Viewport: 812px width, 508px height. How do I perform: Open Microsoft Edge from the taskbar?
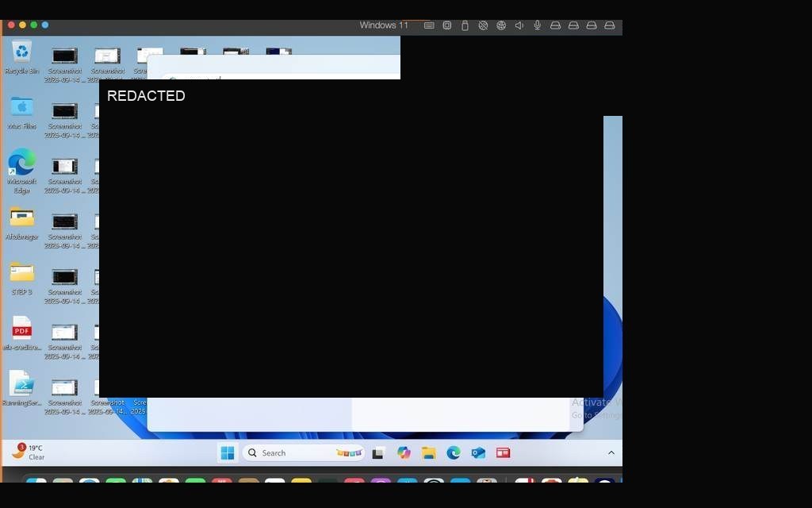point(453,453)
